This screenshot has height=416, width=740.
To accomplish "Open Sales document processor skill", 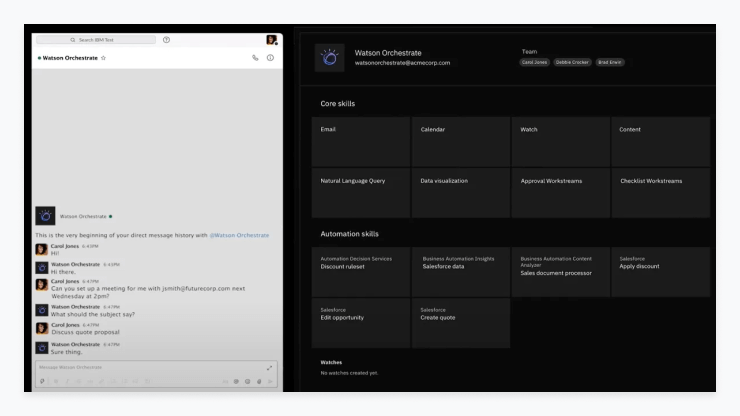I will (x=561, y=272).
